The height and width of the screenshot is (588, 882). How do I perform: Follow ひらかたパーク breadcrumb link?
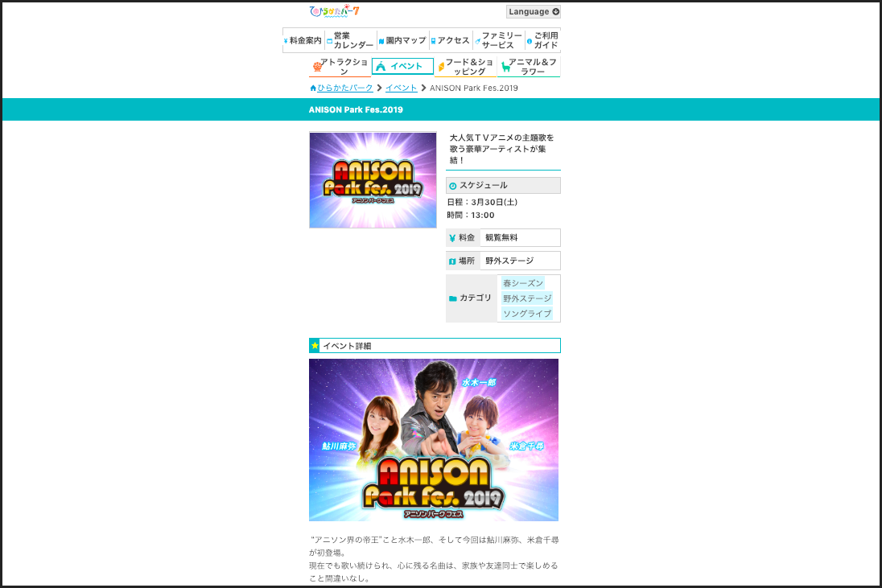tap(345, 88)
